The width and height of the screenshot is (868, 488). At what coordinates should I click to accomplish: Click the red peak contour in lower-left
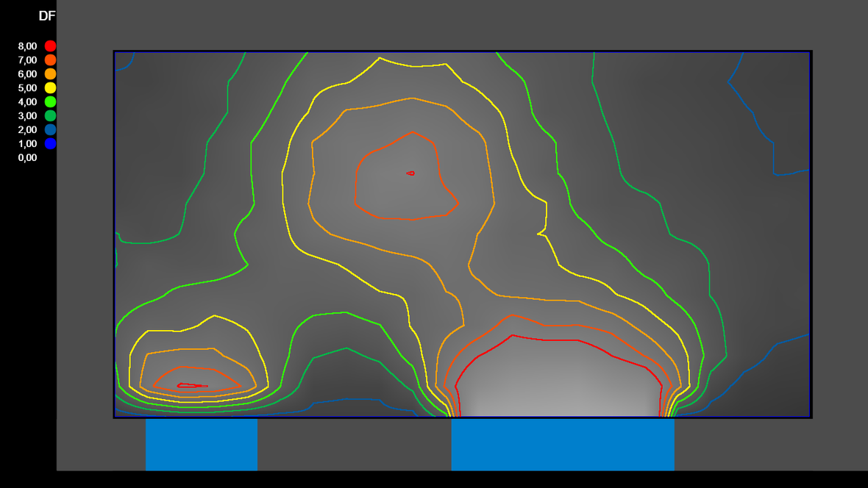pyautogui.click(x=192, y=385)
